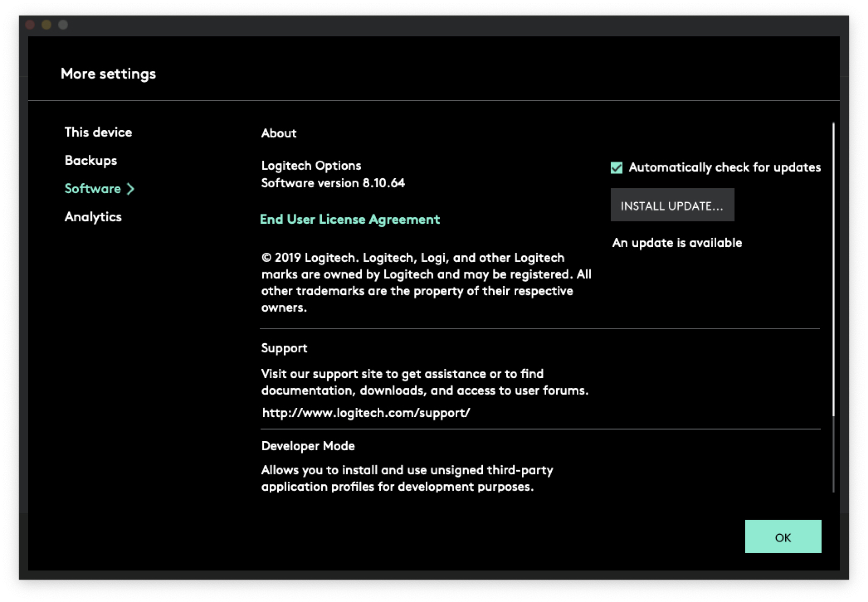Click the 'More settings' title
The image size is (868, 602).
point(108,74)
